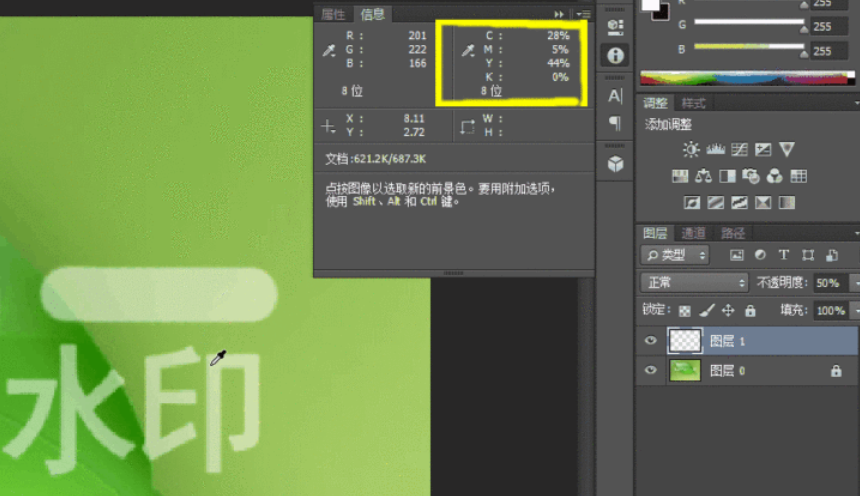
Task: Toggle the pixel layer filter icon
Action: tap(737, 255)
